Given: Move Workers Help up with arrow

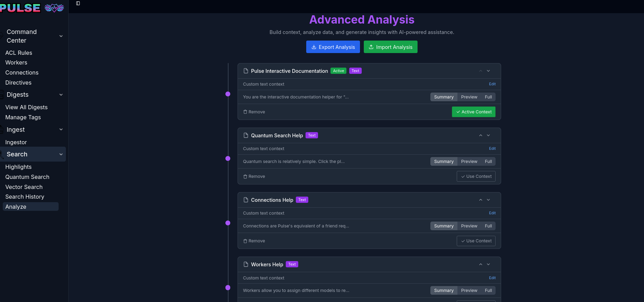Looking at the screenshot, I should pyautogui.click(x=481, y=265).
